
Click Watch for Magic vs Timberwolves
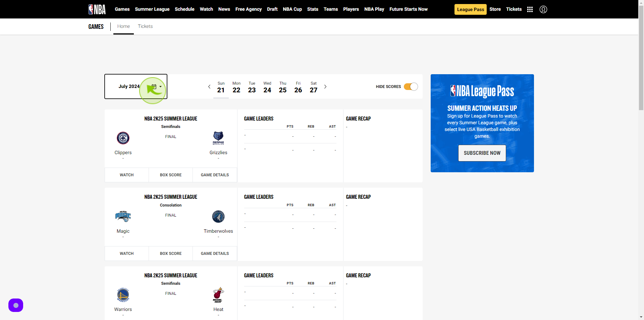127,254
